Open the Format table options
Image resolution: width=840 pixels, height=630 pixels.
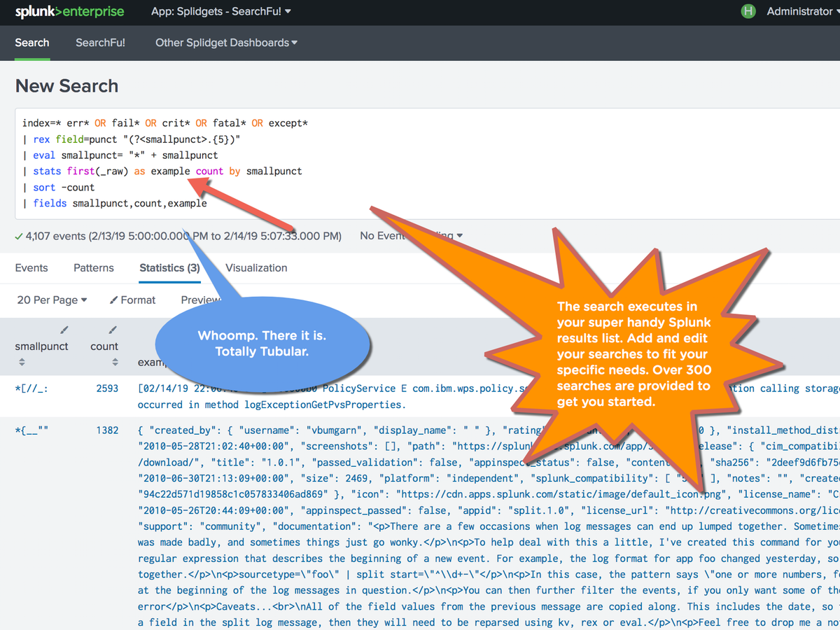(133, 300)
